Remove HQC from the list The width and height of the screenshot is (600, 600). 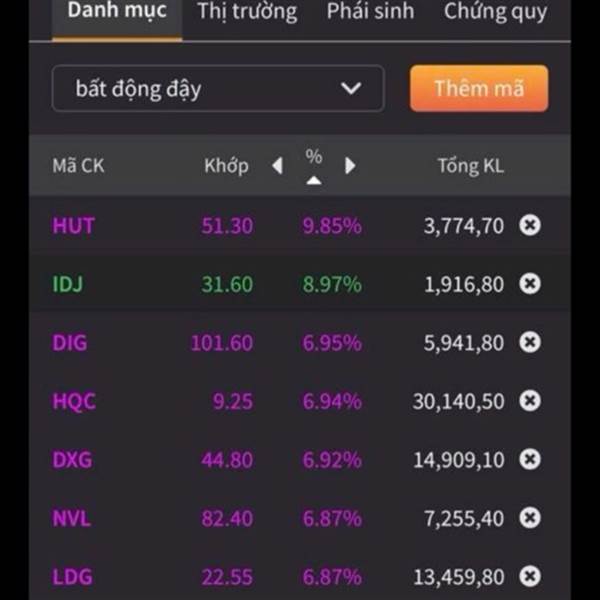[x=530, y=401]
